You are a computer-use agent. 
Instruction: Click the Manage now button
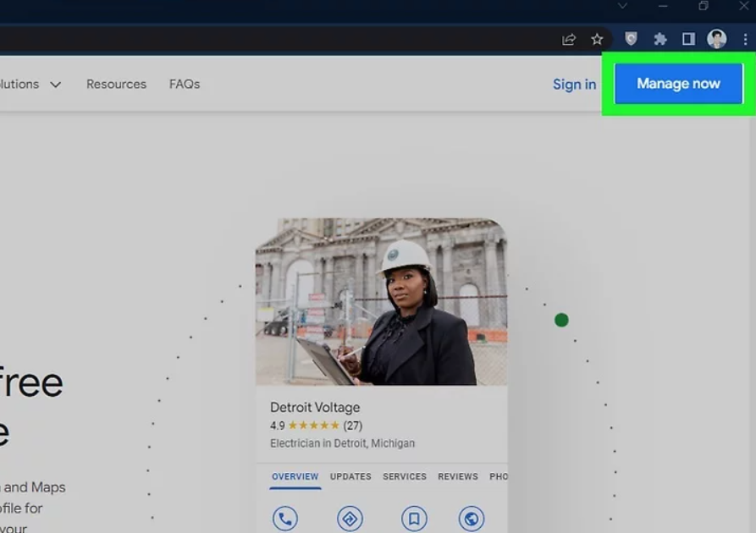[x=678, y=84]
